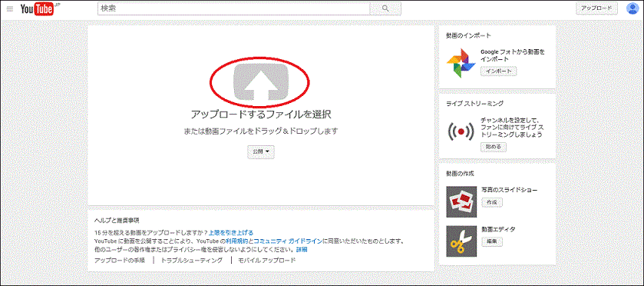Image resolution: width=644 pixels, height=286 pixels.
Task: Click the Google Photos pinwheel icon
Action: 461,63
